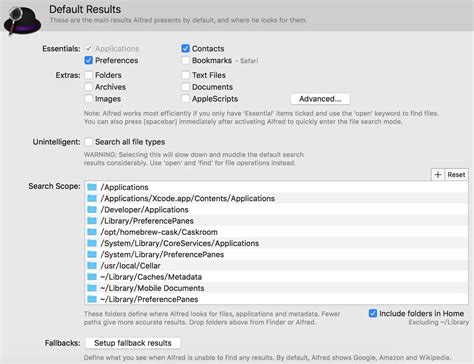Viewport: 474px width, 364px height.
Task: Click folder icon for /opt/homebrew-cask/Caskroom
Action: [92, 232]
